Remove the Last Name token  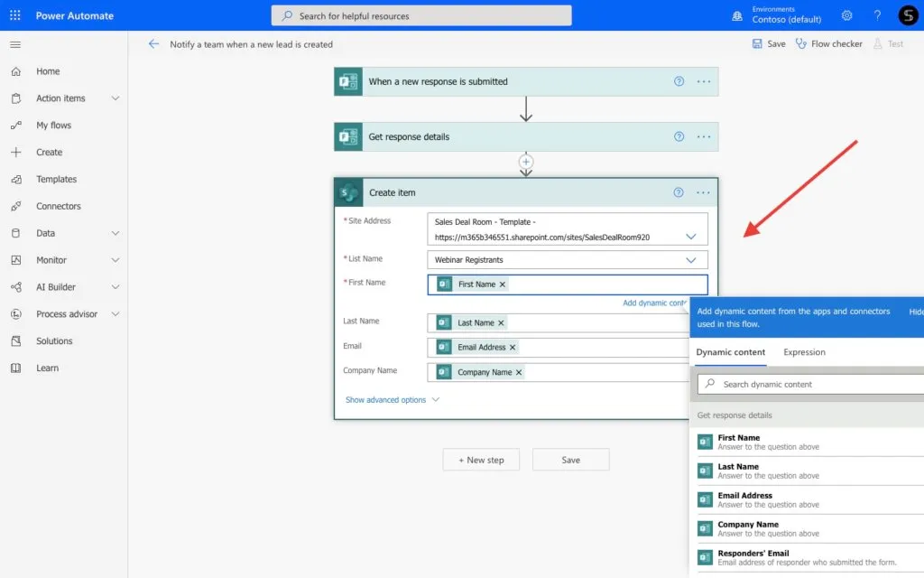point(501,323)
